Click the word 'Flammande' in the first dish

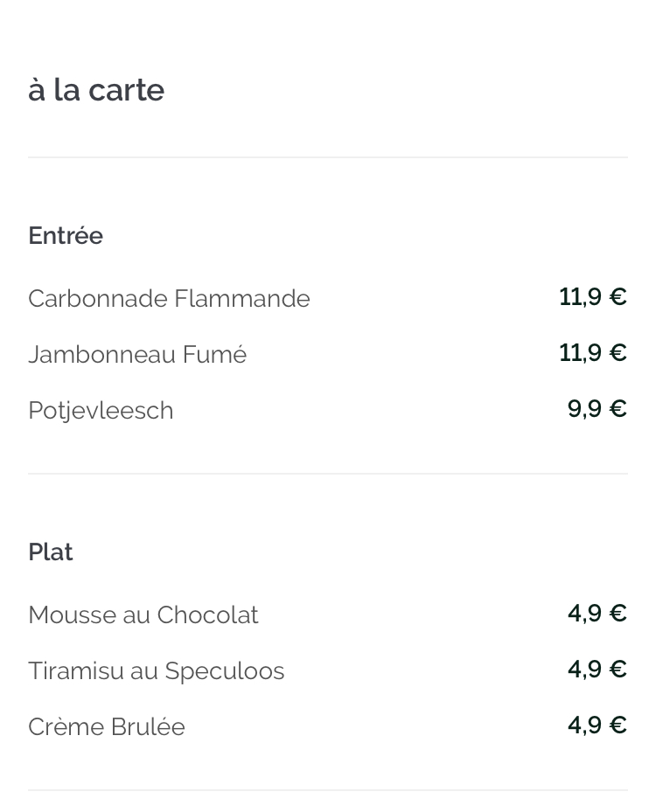(242, 299)
